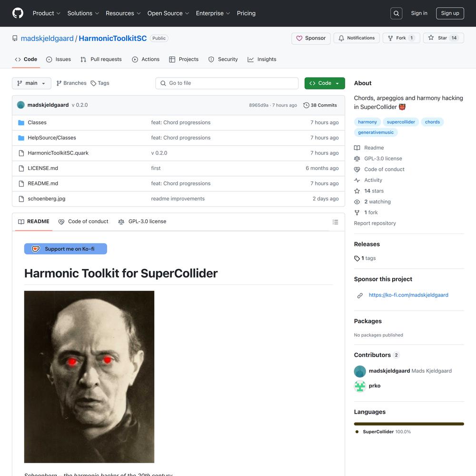
Task: Focus the Go to file search field
Action: tap(227, 83)
